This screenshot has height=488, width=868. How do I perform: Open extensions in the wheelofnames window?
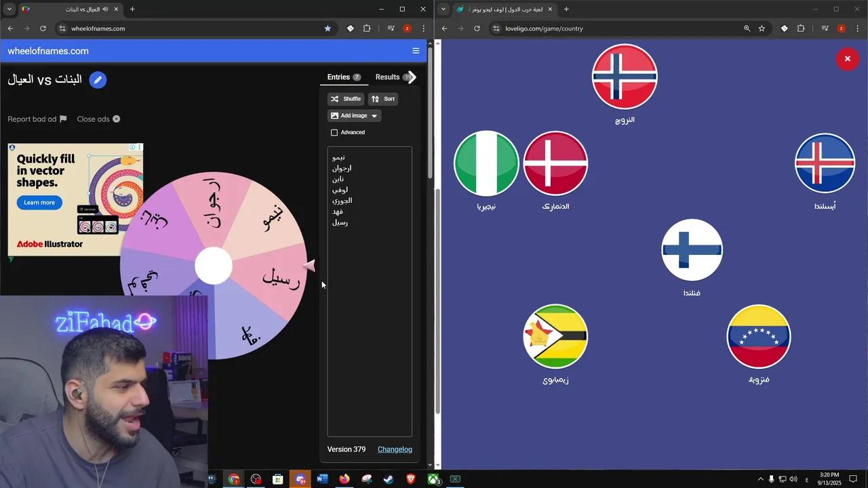pyautogui.click(x=367, y=28)
